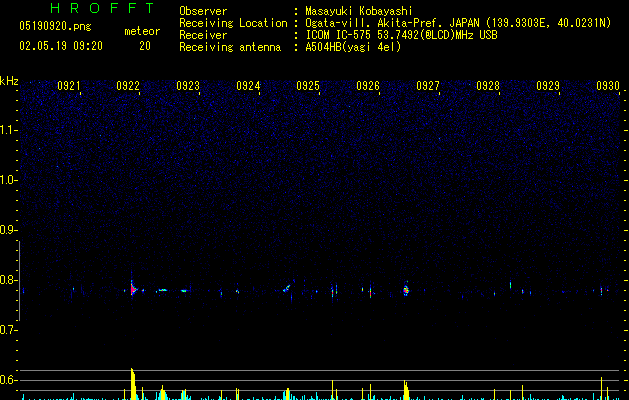Click the bright meteor echo before 0927
Image resolution: width=629 pixels, height=400 pixels.
[406, 290]
